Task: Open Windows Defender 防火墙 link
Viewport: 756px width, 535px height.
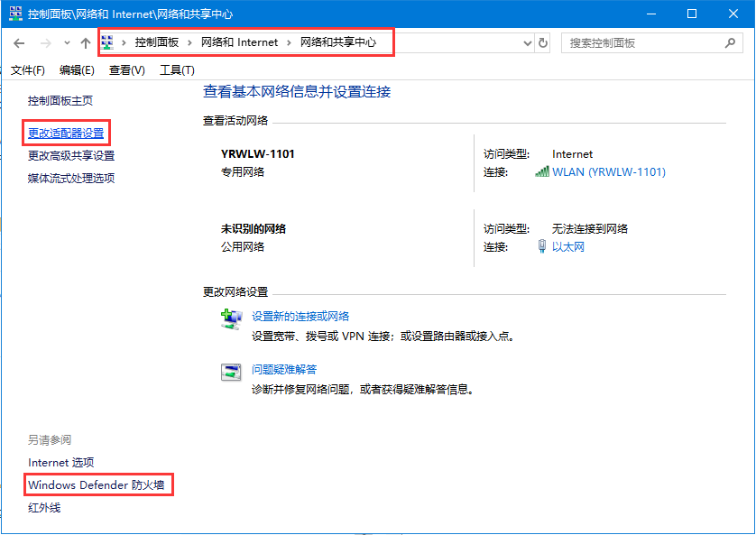Action: (x=97, y=485)
